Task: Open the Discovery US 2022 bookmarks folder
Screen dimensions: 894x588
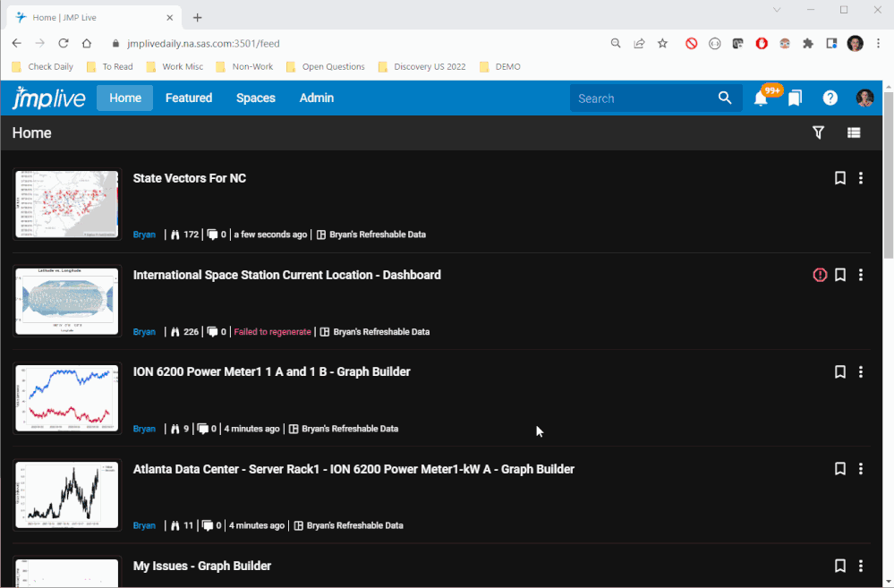Action: pos(421,67)
